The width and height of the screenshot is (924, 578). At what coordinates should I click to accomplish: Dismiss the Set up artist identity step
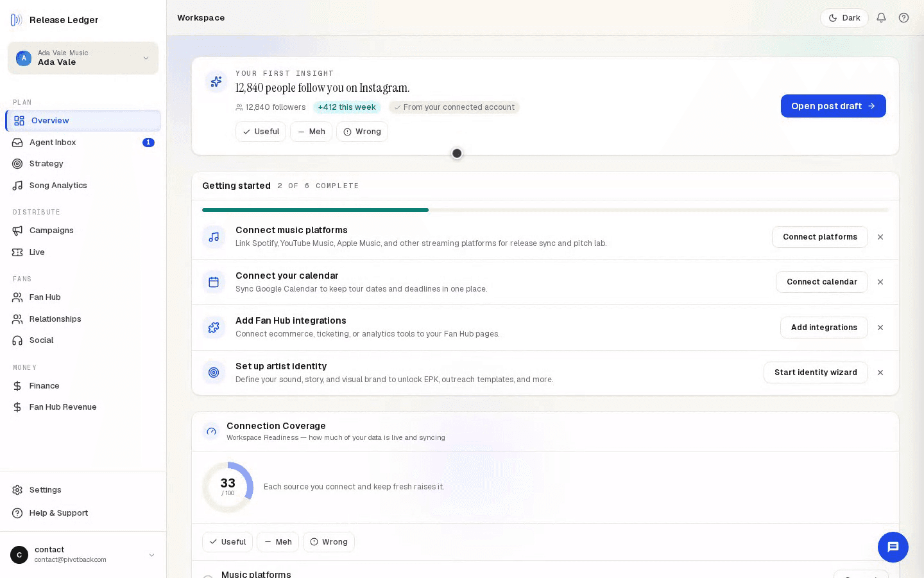click(x=880, y=372)
